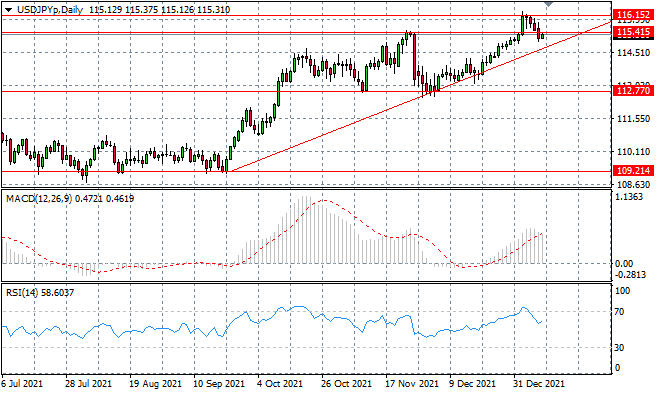Screen dimensions: 657x394
Task: Click the -0.2813 MACD scale value
Action: pos(631,275)
